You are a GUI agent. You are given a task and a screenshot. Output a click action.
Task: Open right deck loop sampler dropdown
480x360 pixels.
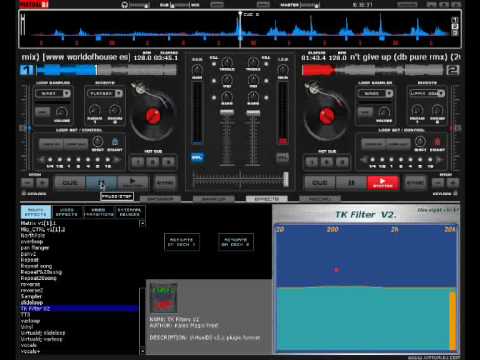pyautogui.click(x=389, y=93)
